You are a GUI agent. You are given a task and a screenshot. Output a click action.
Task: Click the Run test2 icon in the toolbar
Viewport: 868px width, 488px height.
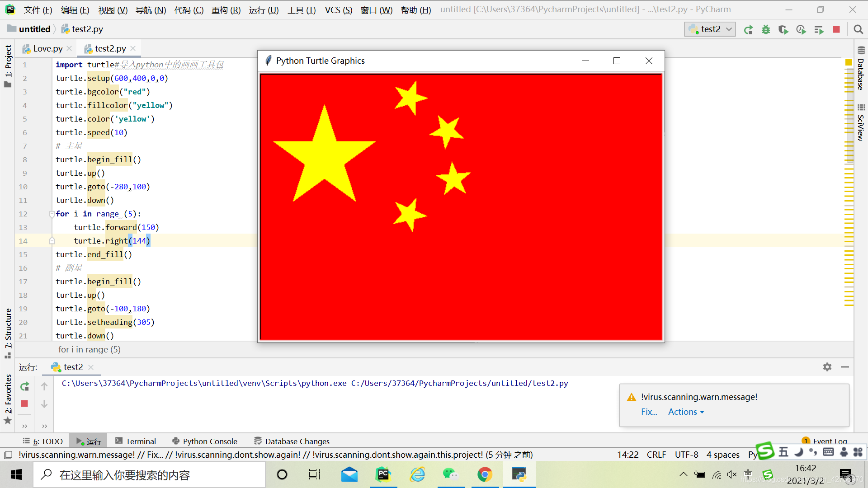point(748,29)
